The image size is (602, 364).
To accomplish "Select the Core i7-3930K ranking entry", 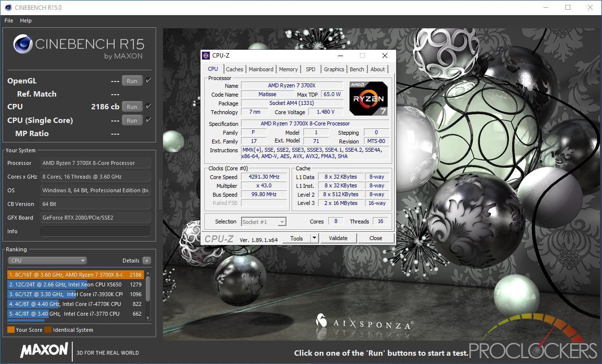I will (x=75, y=294).
